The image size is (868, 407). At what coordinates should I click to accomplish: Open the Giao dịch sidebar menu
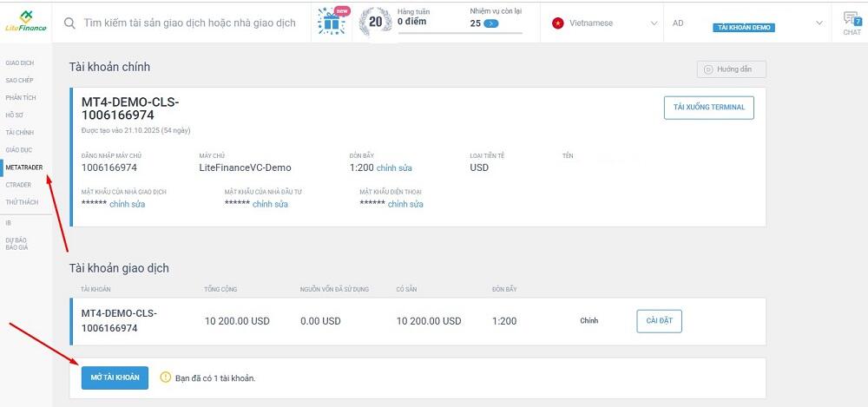click(x=20, y=63)
